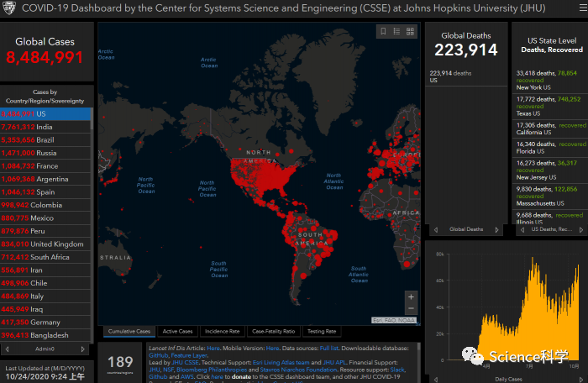
Task: Open the JHU CSSE link
Action: [x=186, y=362]
